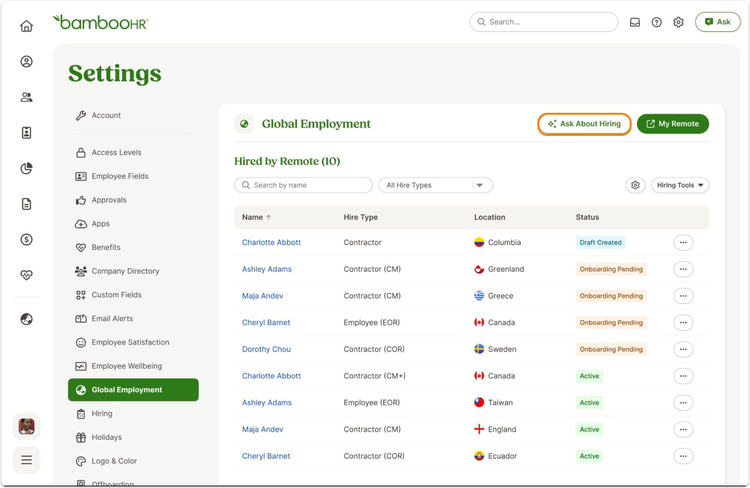Open the Files document icon in sidebar
The width and height of the screenshot is (750, 488).
coord(26,204)
